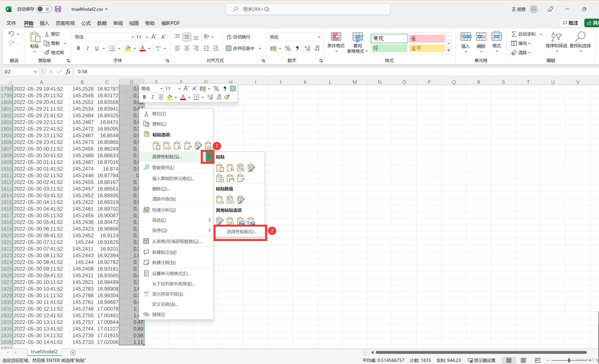599x364 pixels.
Task: Click paste values 123 icon in submenu
Action: coord(220,199)
